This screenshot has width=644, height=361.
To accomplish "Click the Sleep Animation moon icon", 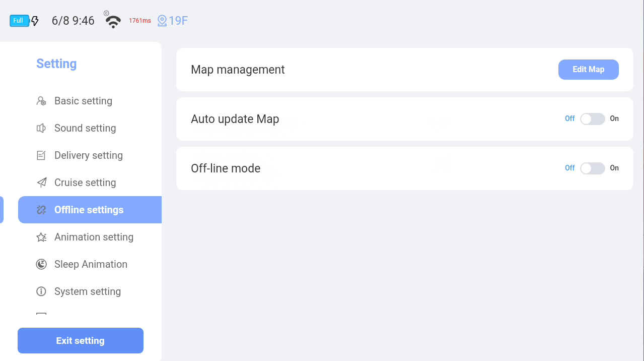I will pyautogui.click(x=41, y=264).
